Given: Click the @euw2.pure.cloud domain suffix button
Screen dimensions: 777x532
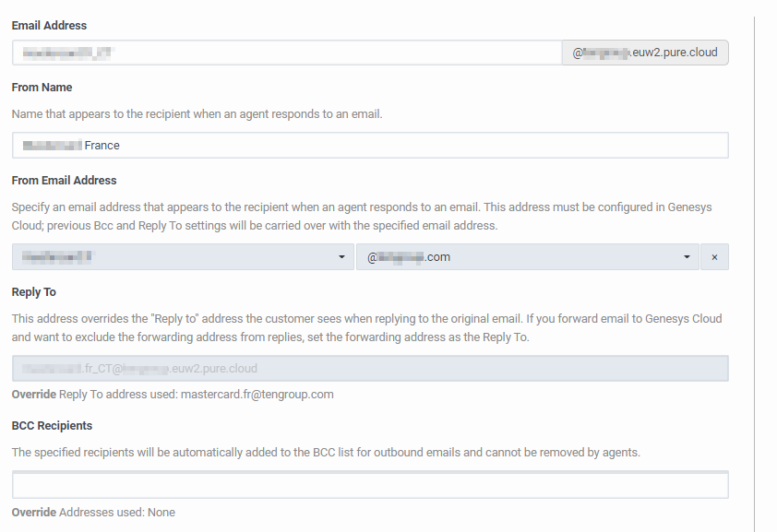Looking at the screenshot, I should point(643,53).
